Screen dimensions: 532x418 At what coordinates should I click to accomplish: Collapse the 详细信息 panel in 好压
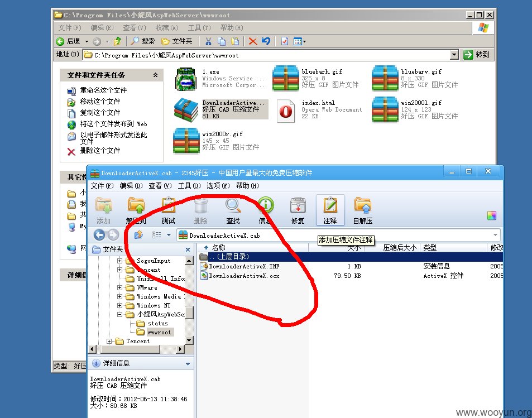point(188,364)
